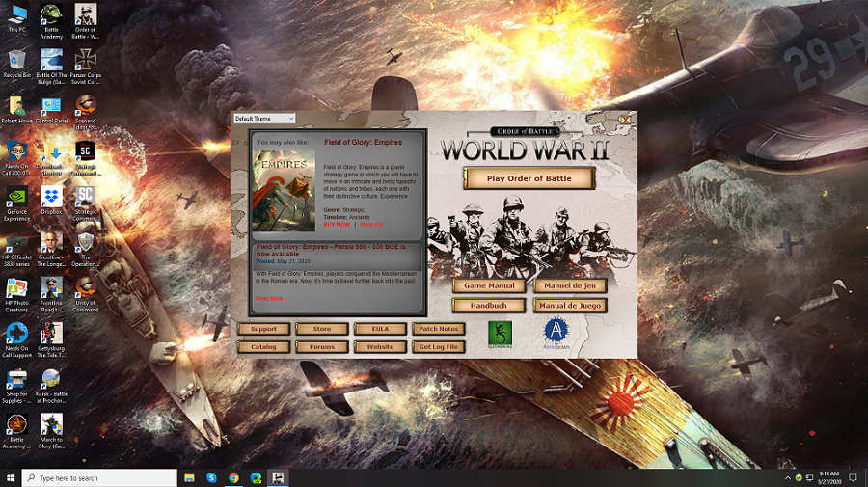Open Gettysburg The Tide shortcut
Screen dimensions: 868x487
pyautogui.click(x=51, y=340)
